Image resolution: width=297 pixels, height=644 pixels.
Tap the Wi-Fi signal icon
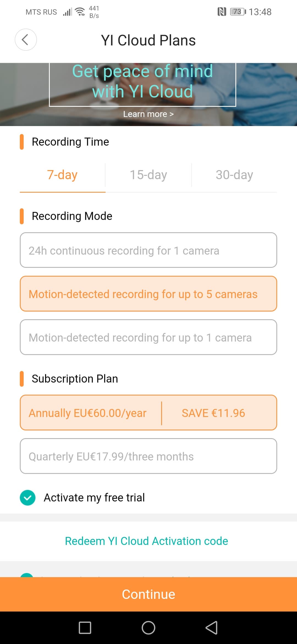click(80, 12)
